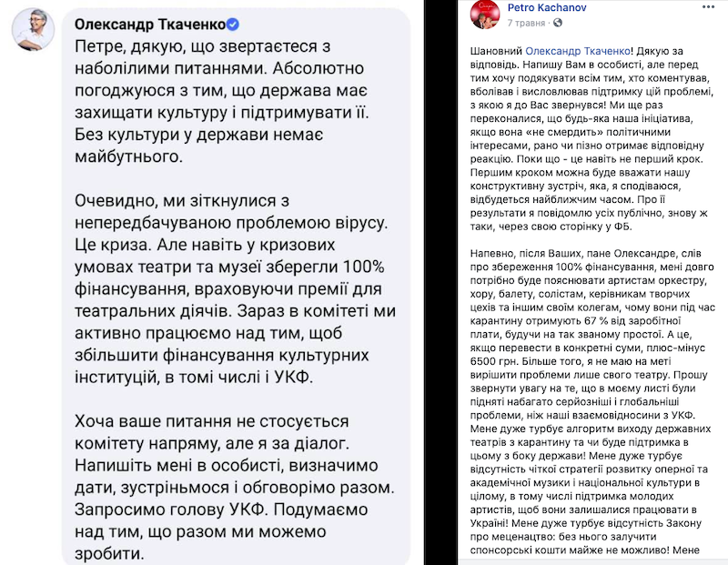Open Олександр Ткаченко's round profile photo
728x565 pixels.
33,30
